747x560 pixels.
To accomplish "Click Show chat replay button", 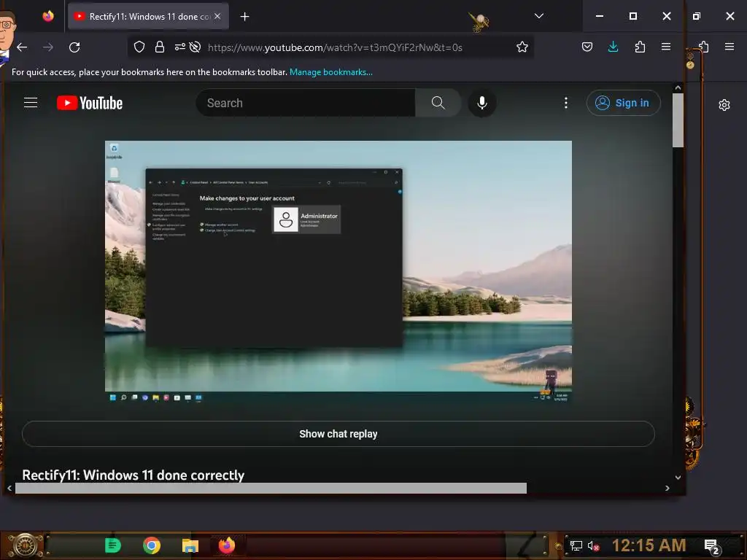I will (x=338, y=434).
